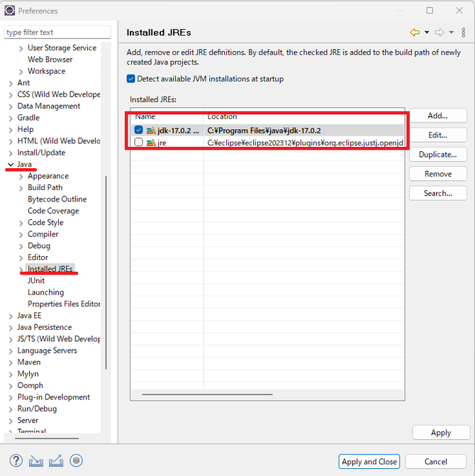
Task: Click the Add... button
Action: click(x=437, y=116)
